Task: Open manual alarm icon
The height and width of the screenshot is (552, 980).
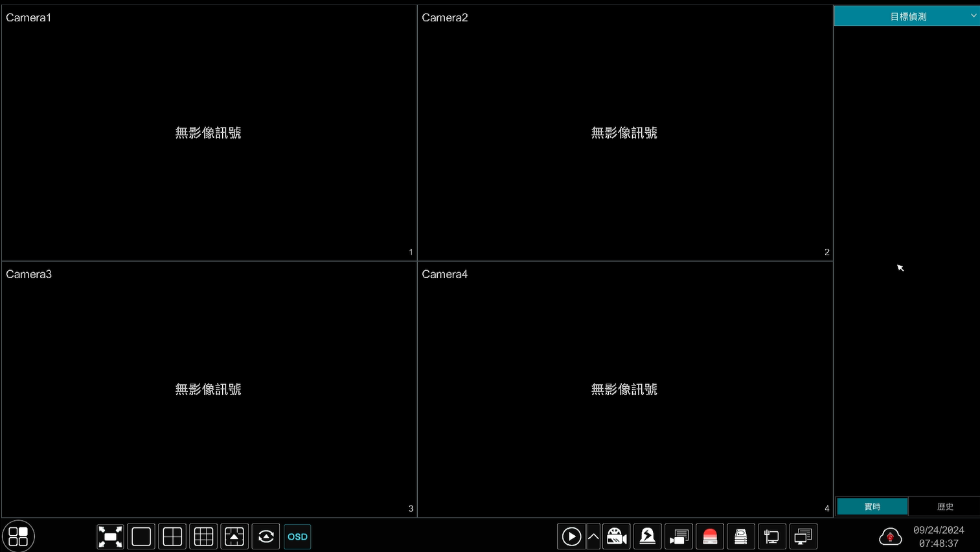Action: point(648,536)
